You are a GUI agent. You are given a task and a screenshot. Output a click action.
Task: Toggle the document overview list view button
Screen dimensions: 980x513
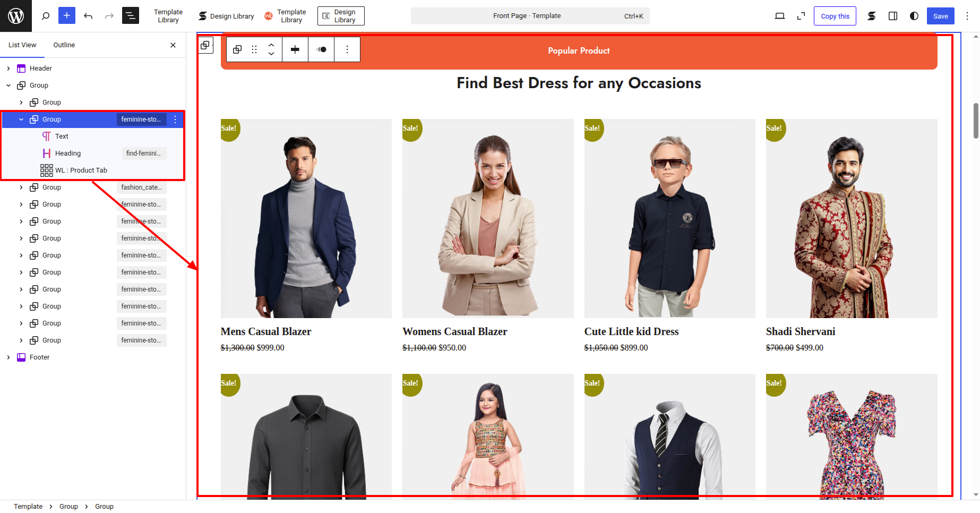click(131, 16)
